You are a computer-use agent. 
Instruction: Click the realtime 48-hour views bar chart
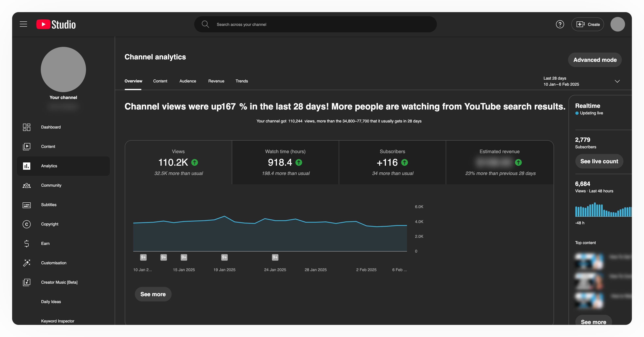click(603, 210)
